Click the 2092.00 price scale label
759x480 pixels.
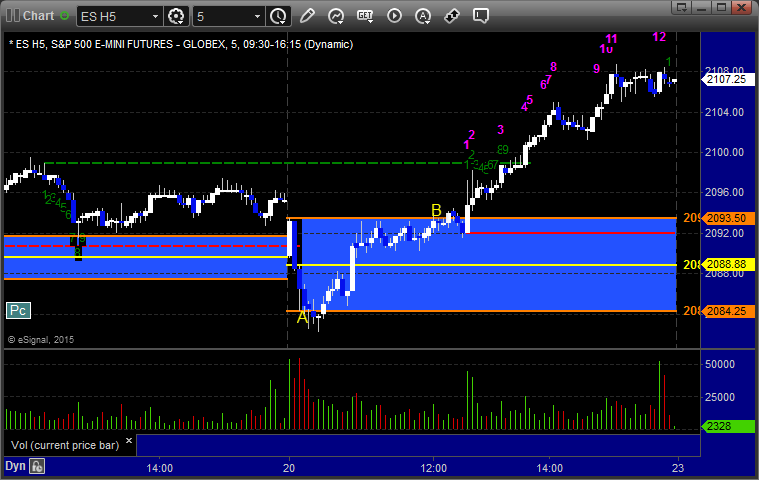[724, 233]
